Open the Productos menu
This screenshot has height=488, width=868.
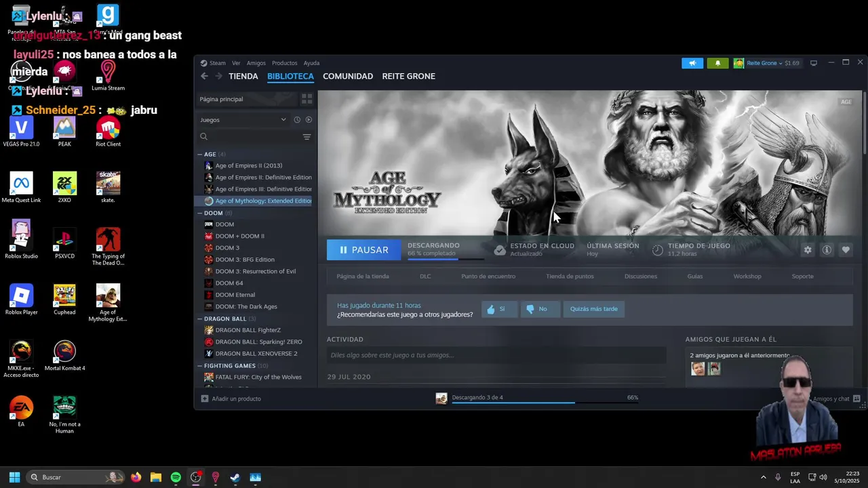click(284, 63)
